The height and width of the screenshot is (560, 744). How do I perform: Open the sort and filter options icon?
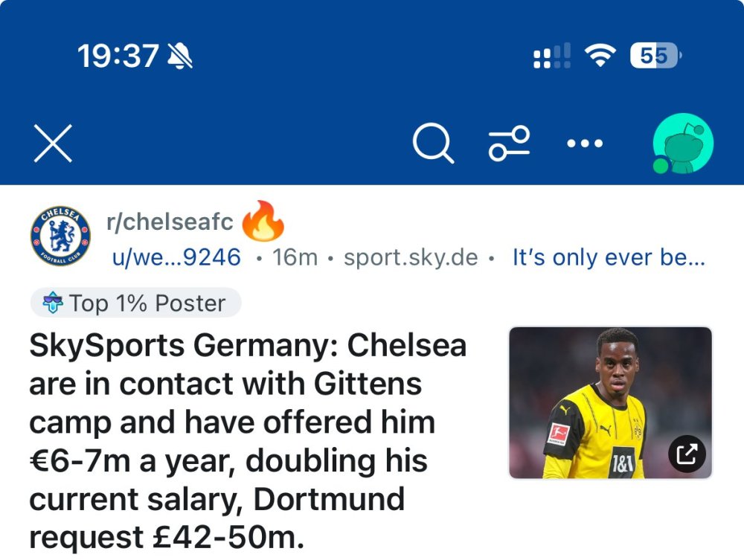pyautogui.click(x=509, y=144)
